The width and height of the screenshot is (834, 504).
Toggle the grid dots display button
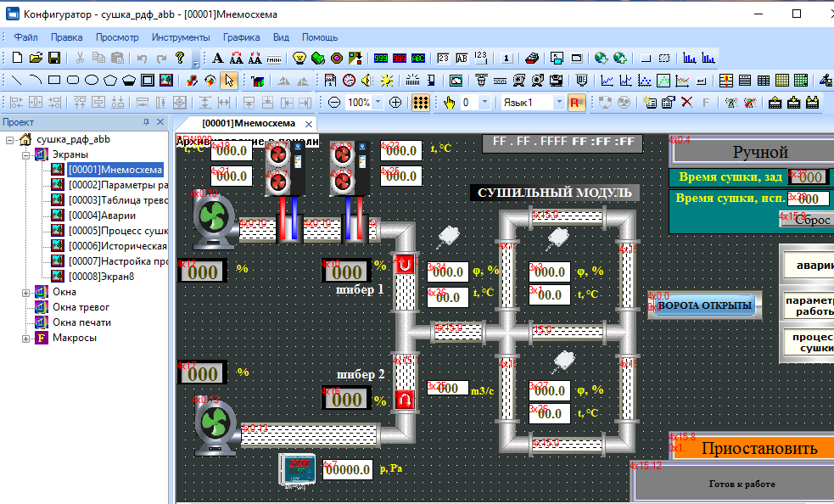tap(420, 103)
